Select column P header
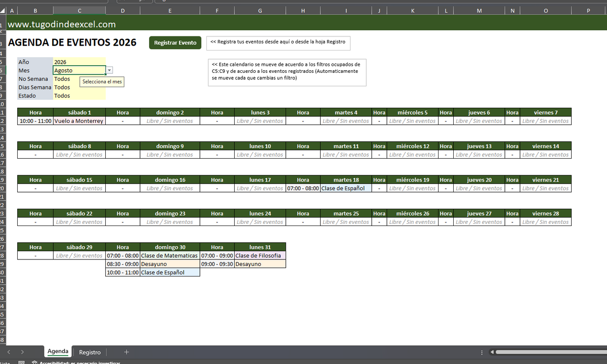Image resolution: width=607 pixels, height=364 pixels. coord(588,10)
